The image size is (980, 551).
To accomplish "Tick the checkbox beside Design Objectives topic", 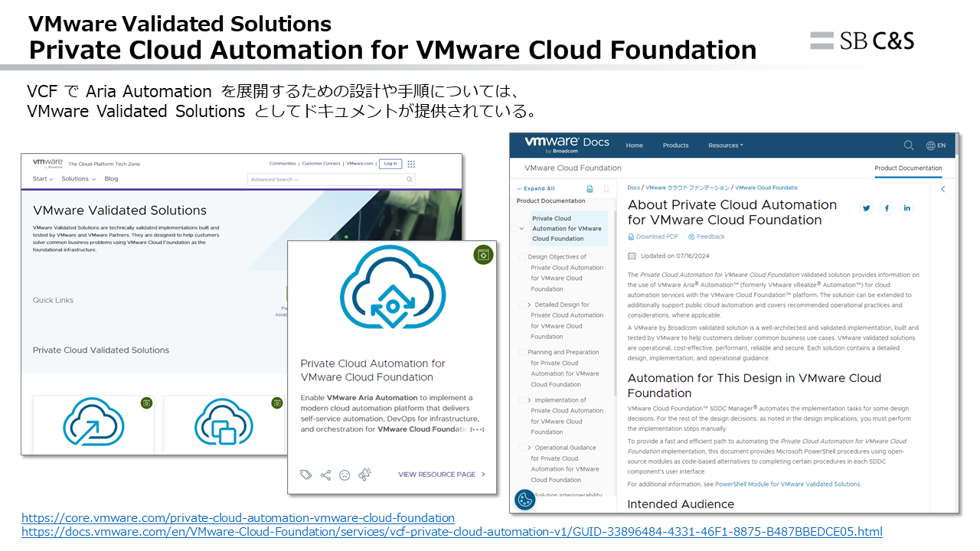I will 523,257.
